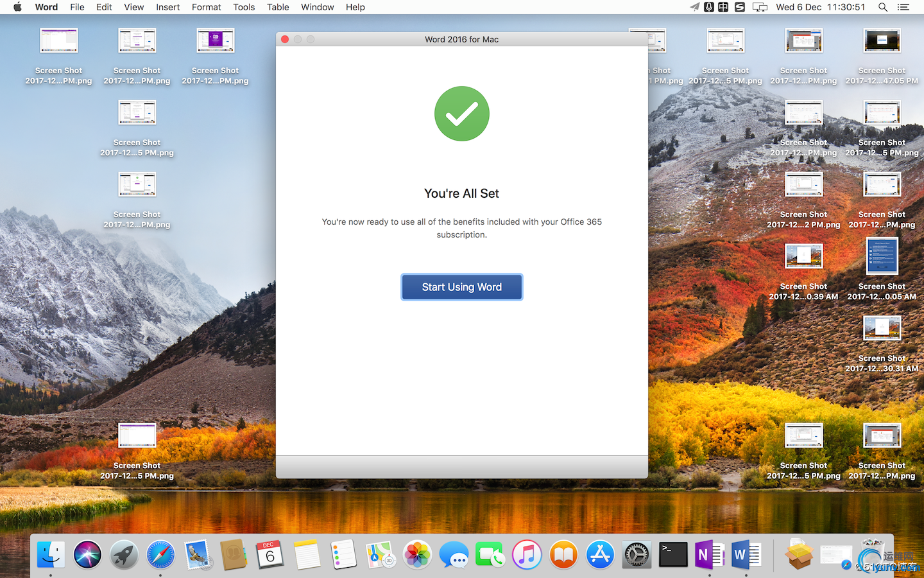Open Photos app from the Dock
This screenshot has width=924, height=578.
point(417,555)
